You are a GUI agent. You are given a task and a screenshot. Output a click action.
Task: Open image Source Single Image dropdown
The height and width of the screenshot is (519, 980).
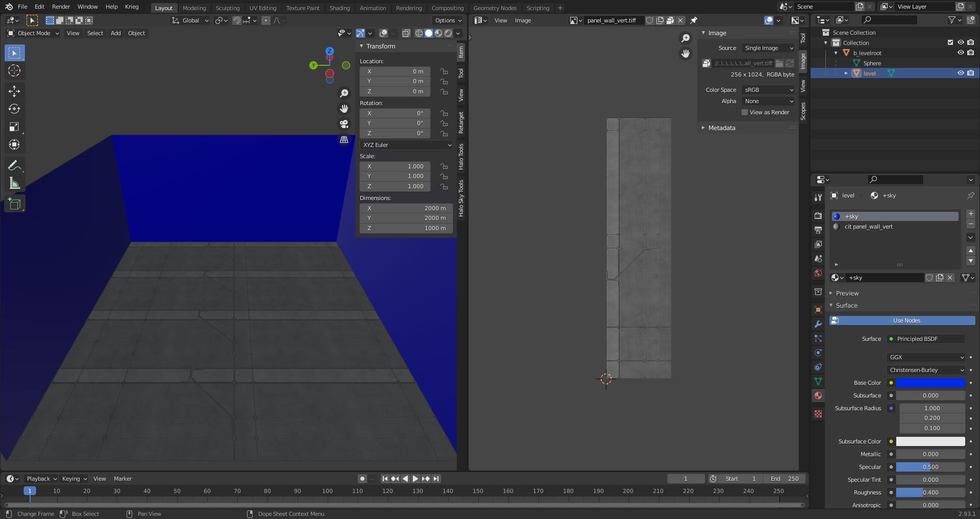coord(768,48)
